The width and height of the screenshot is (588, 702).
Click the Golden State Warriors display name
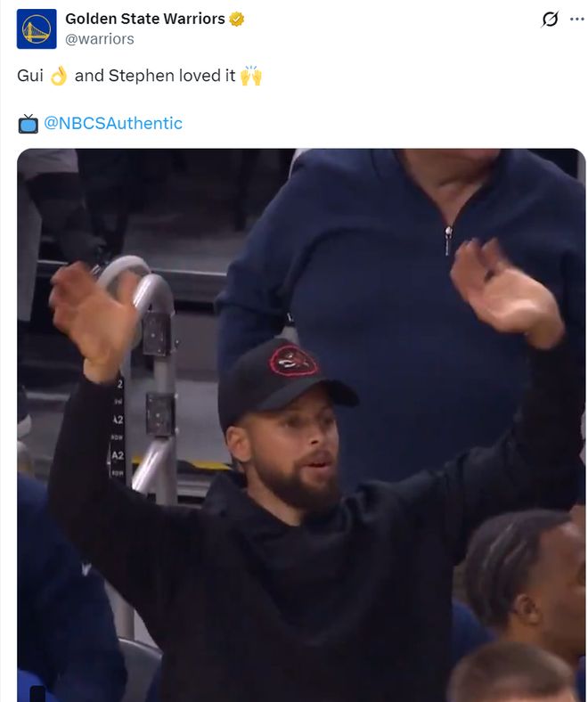tap(145, 19)
